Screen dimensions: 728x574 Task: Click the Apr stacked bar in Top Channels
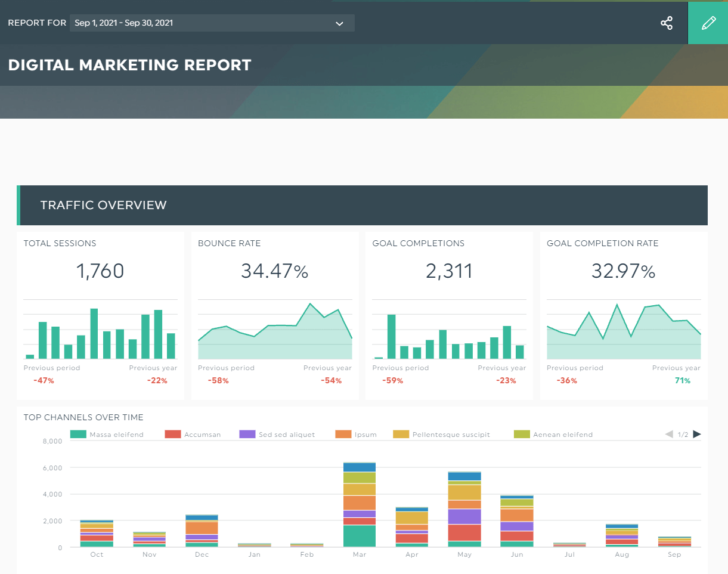point(412,527)
